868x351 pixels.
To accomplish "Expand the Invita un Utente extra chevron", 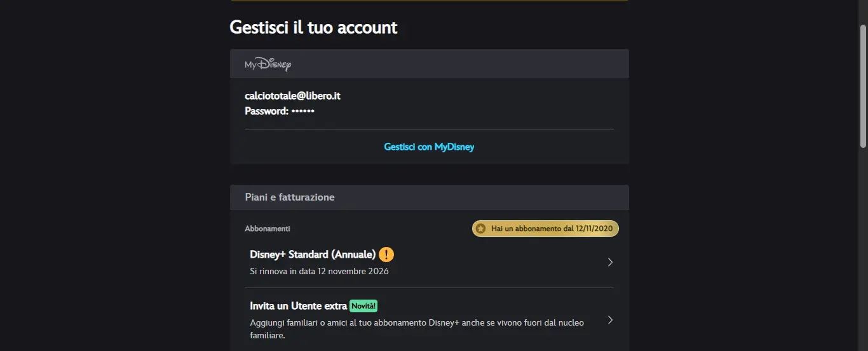I will (x=610, y=320).
